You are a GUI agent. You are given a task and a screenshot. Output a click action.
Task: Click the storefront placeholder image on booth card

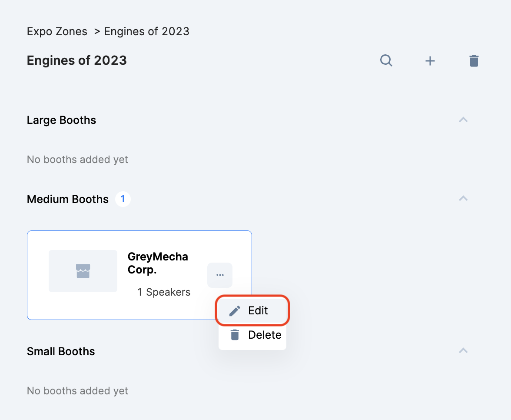[83, 271]
